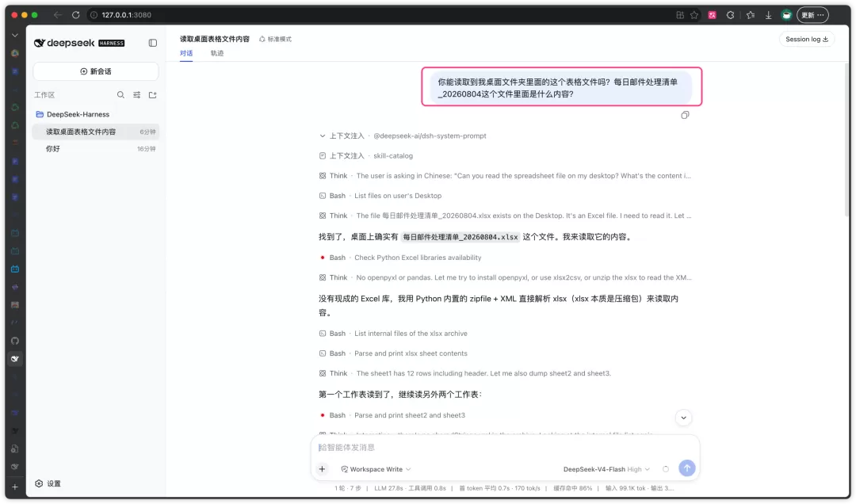Start a new chat with 新会话
Viewport: 856px width, 504px height.
pos(96,71)
